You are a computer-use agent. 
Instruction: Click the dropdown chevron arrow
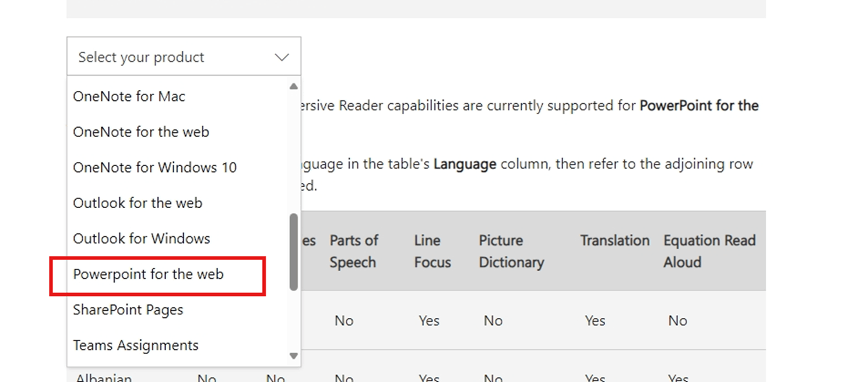[282, 57]
